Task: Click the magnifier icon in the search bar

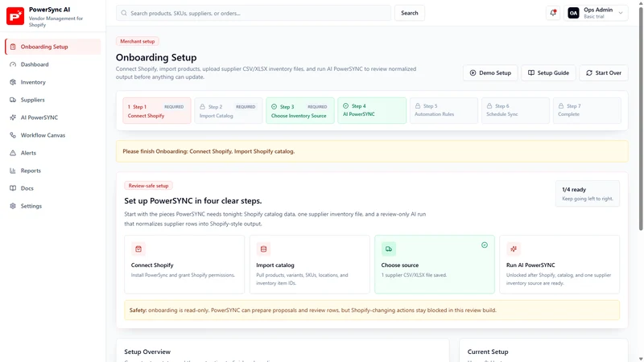Action: pos(124,13)
